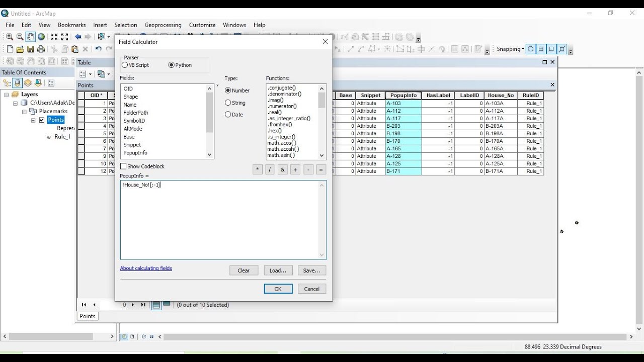Click Load... expression button
Screen dimensions: 644x362
tap(278, 270)
